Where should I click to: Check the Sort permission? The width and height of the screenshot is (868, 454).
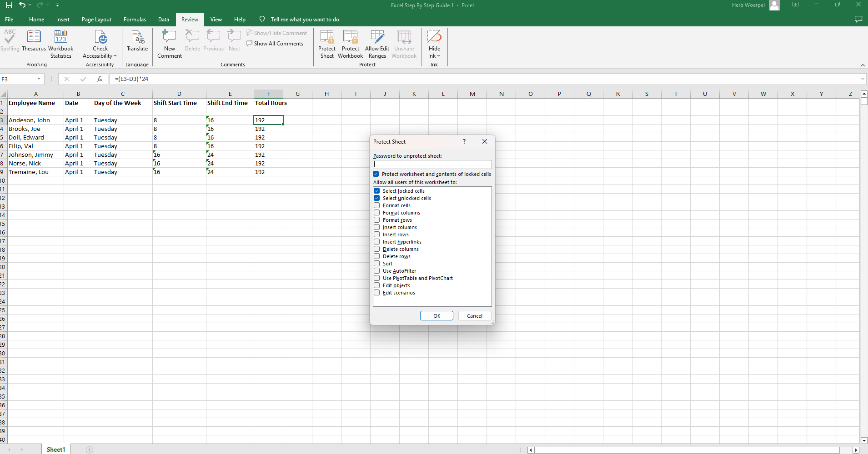(x=377, y=264)
